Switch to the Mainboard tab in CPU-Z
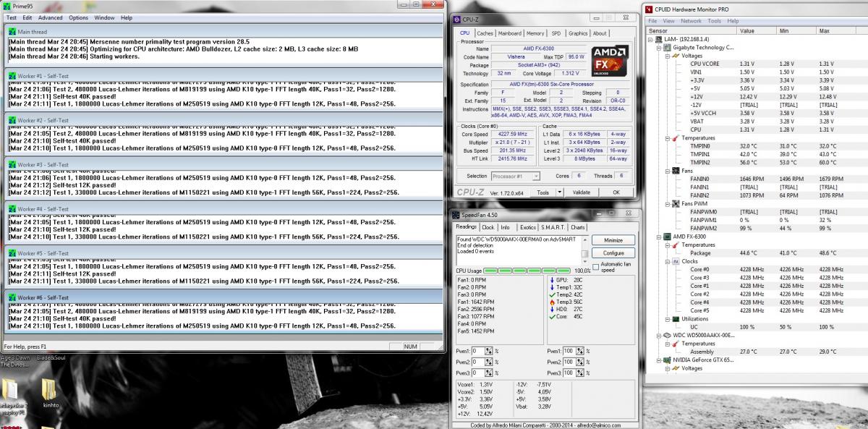 509,33
